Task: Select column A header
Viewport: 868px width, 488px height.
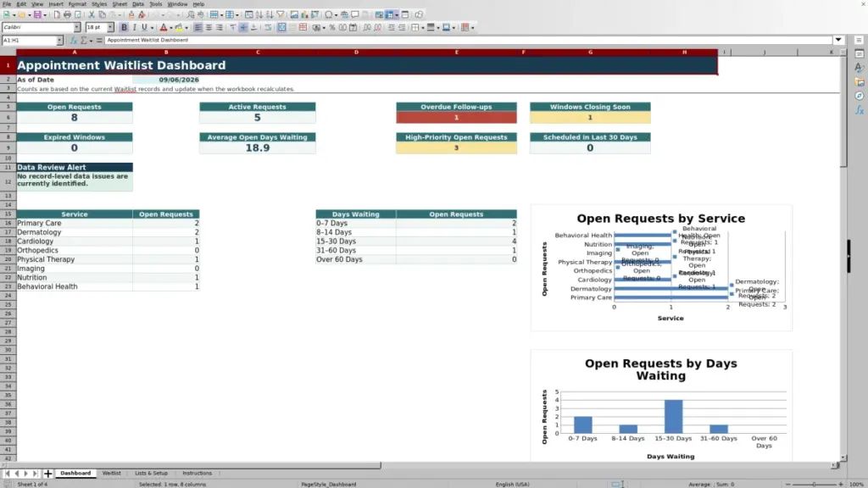Action: tap(75, 52)
